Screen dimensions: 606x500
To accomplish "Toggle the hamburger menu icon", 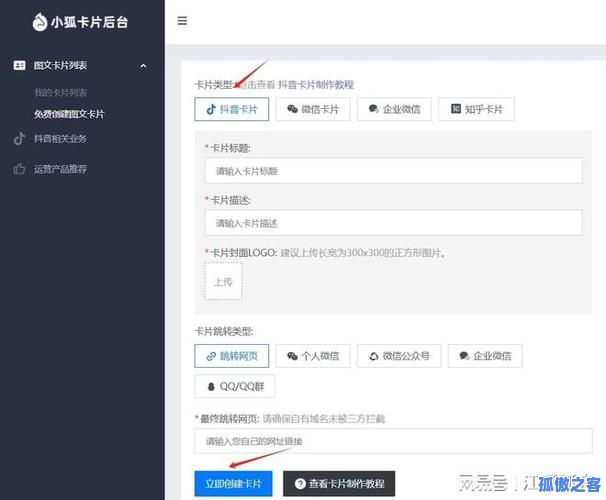I will pos(182,21).
